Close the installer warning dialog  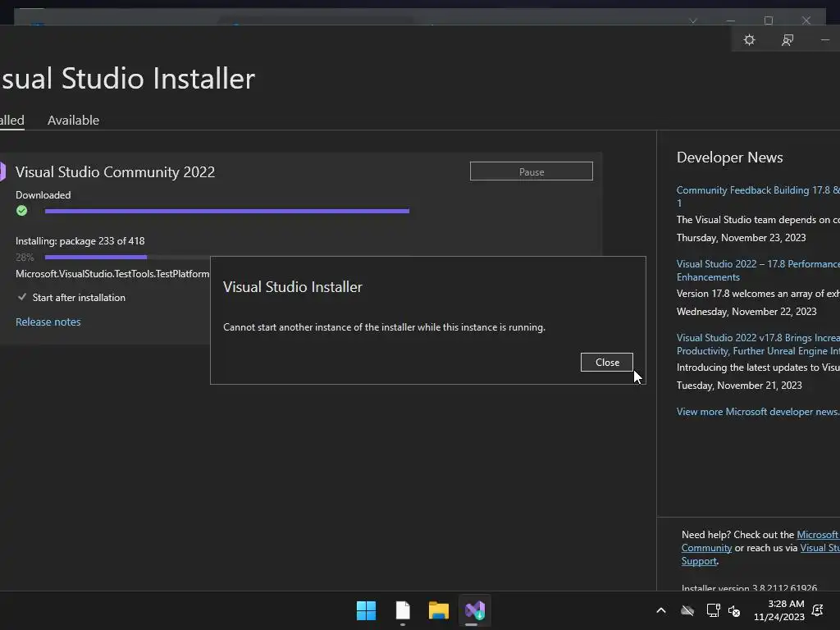pyautogui.click(x=607, y=362)
